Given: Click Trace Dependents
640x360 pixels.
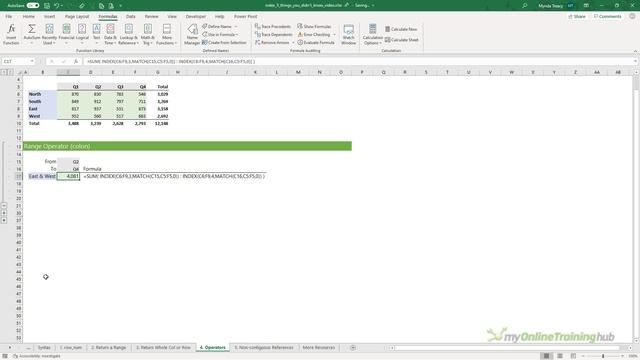Looking at the screenshot, I should coord(273,34).
